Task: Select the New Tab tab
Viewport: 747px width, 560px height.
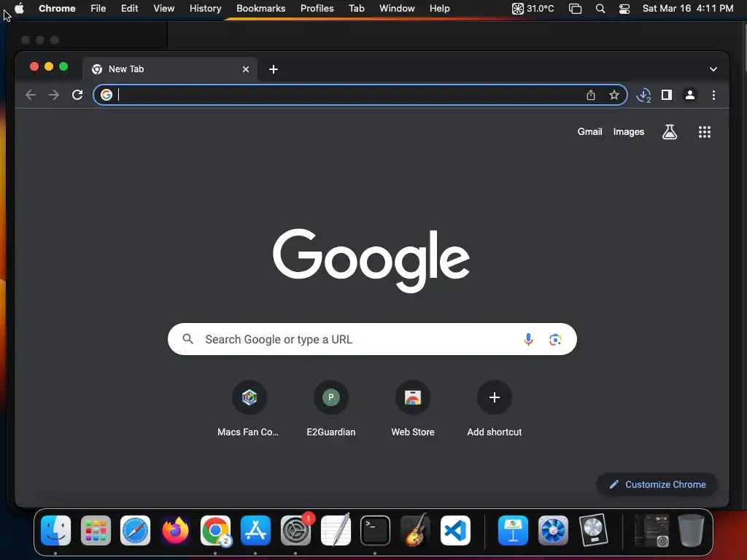Action: (170, 69)
